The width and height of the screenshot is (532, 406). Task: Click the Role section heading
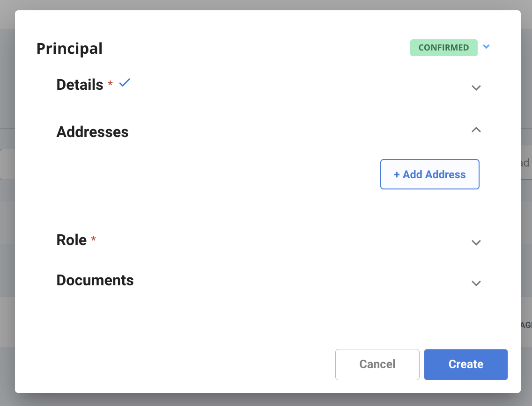(71, 240)
